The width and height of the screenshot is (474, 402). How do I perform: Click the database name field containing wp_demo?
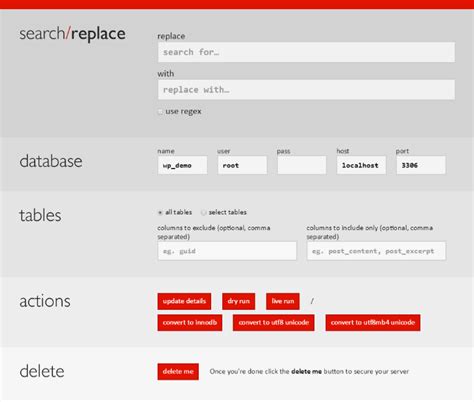click(182, 165)
